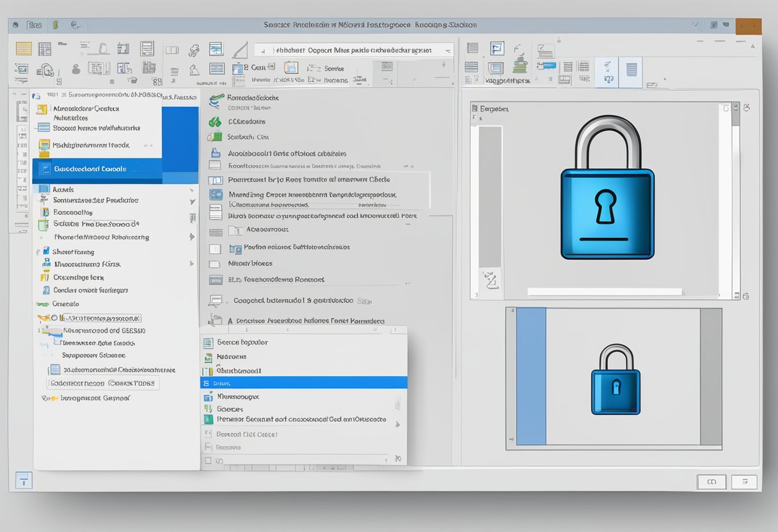Image resolution: width=778 pixels, height=532 pixels.
Task: Open the dropdown arrow beside the search box
Action: tap(448, 50)
